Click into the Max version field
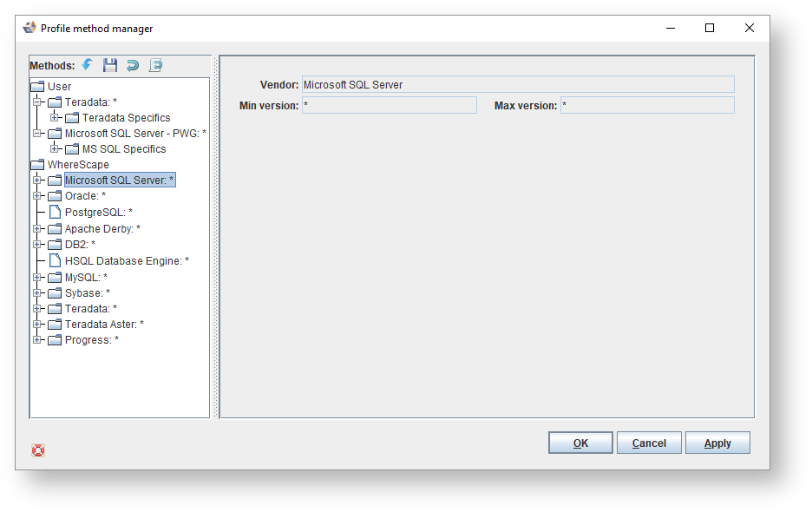This screenshot has height=512, width=812. 647,105
